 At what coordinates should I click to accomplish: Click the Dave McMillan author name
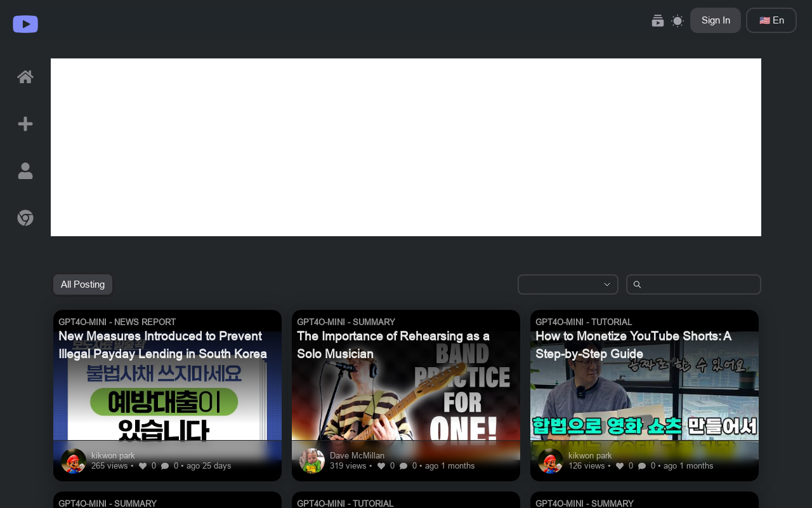[357, 456]
